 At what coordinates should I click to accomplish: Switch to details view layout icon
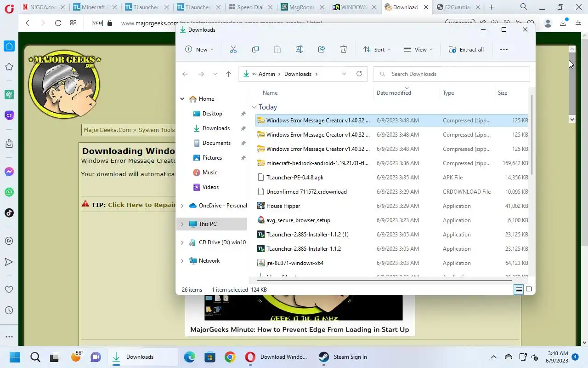point(519,289)
